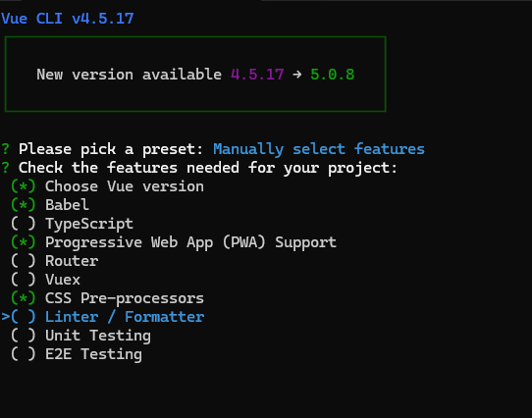The image size is (532, 418).
Task: Click the Linter / Formatter label
Action: [125, 317]
